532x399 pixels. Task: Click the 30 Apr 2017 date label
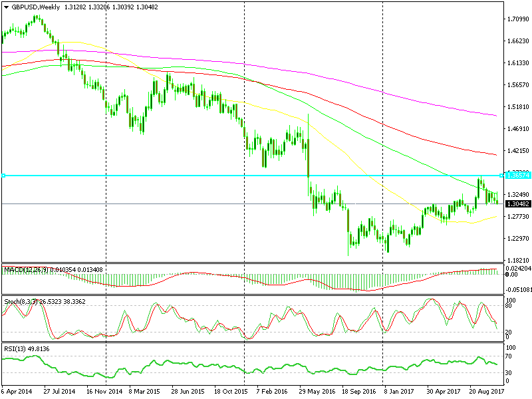443,392
